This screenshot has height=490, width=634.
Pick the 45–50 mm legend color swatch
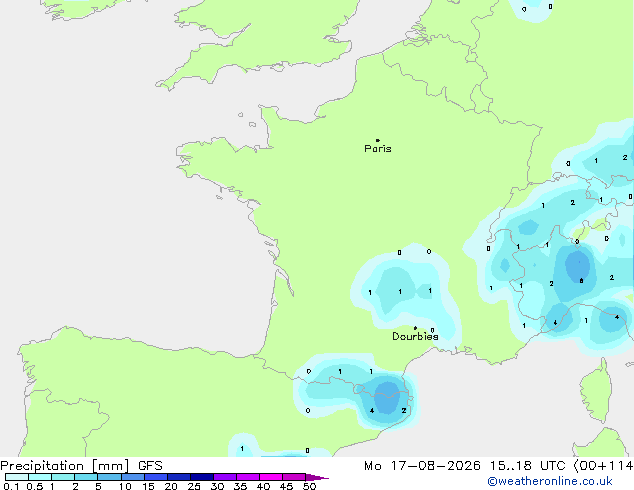tap(294, 477)
